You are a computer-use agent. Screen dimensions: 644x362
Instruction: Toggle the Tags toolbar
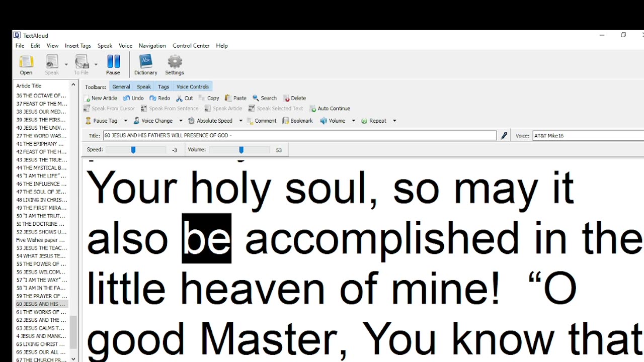[x=164, y=86]
